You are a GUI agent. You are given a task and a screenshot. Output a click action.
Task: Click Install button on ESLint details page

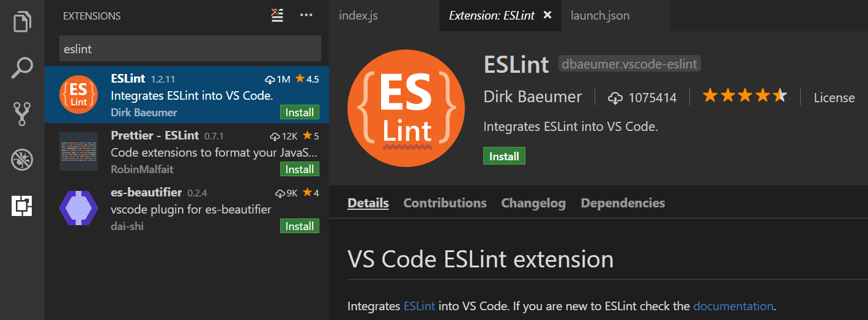504,156
